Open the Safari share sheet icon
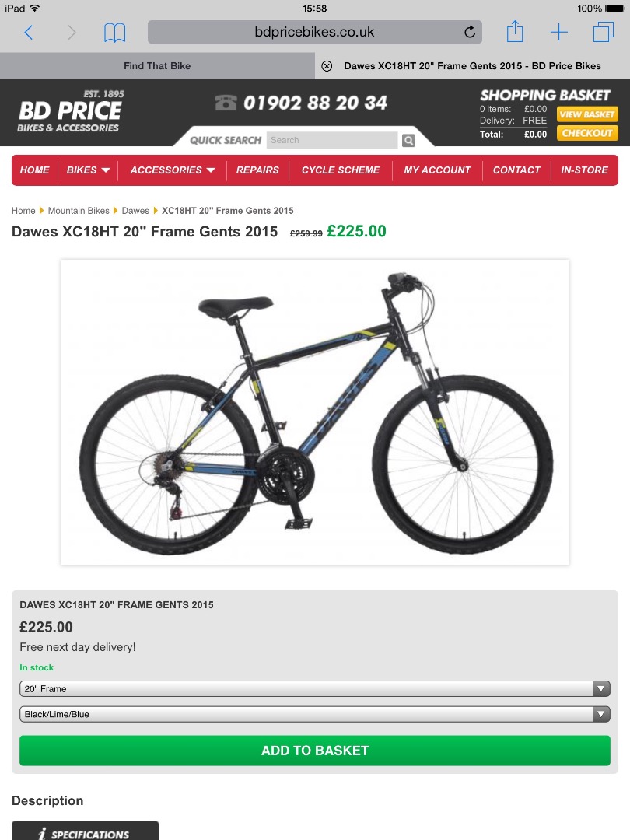 515,32
